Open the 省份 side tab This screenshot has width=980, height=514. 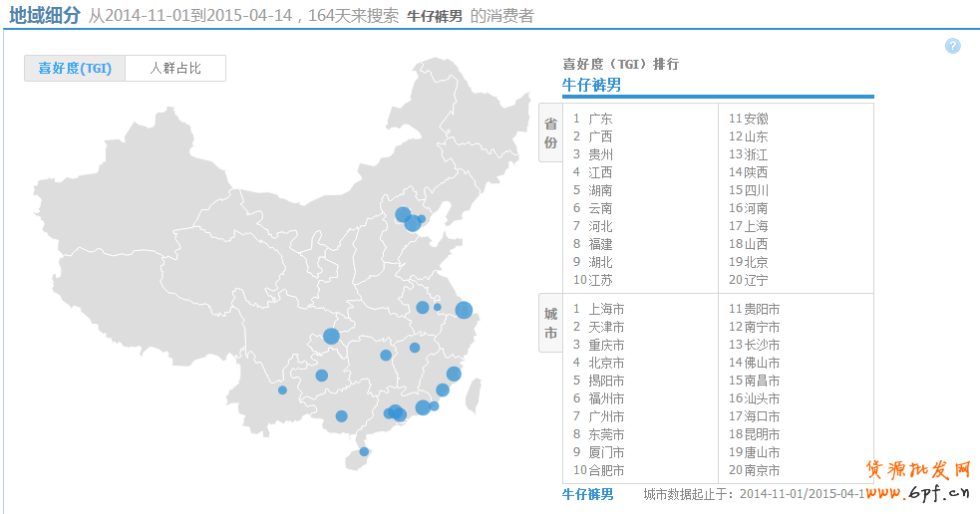pos(550,132)
